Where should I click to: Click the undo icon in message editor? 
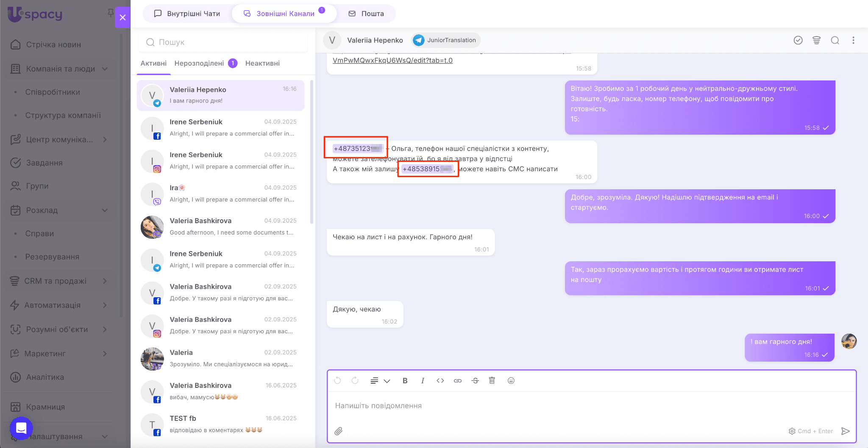(x=337, y=380)
